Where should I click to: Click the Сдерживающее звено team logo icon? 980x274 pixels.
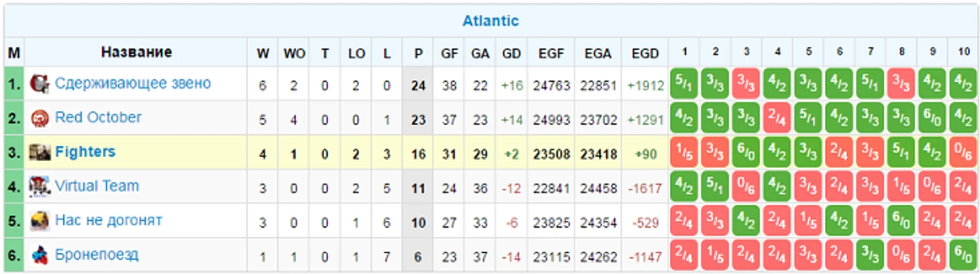point(40,84)
